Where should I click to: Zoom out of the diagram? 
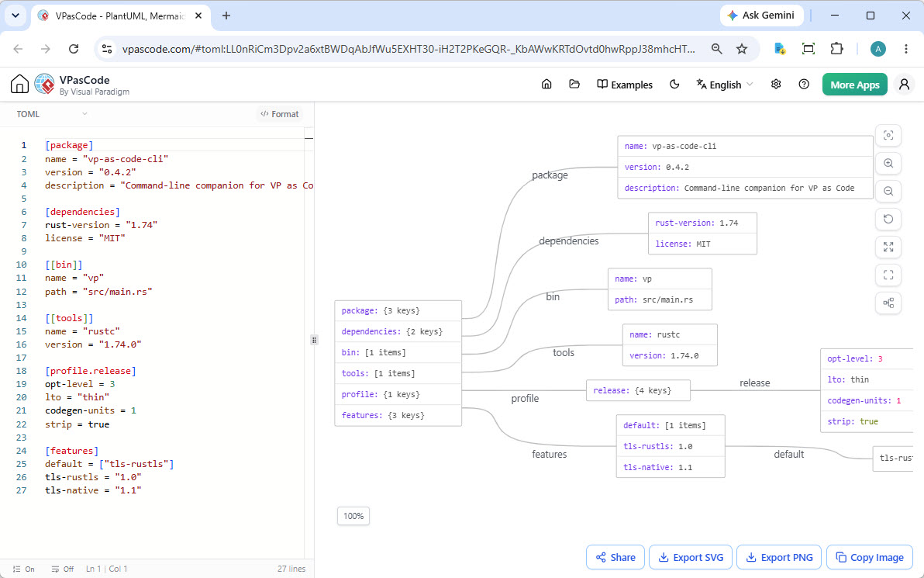click(888, 191)
